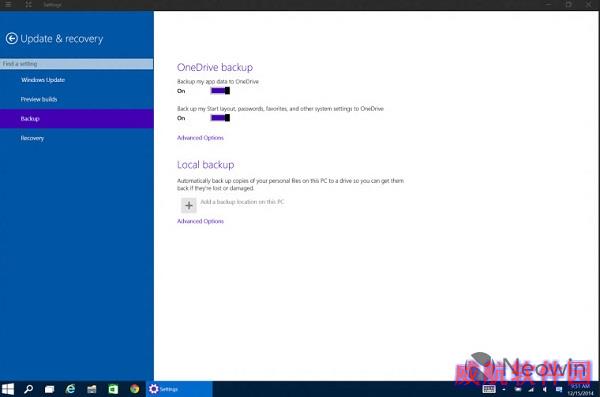Click the full-screen arrows icon in title bar
This screenshot has height=397, width=600.
(28, 5)
